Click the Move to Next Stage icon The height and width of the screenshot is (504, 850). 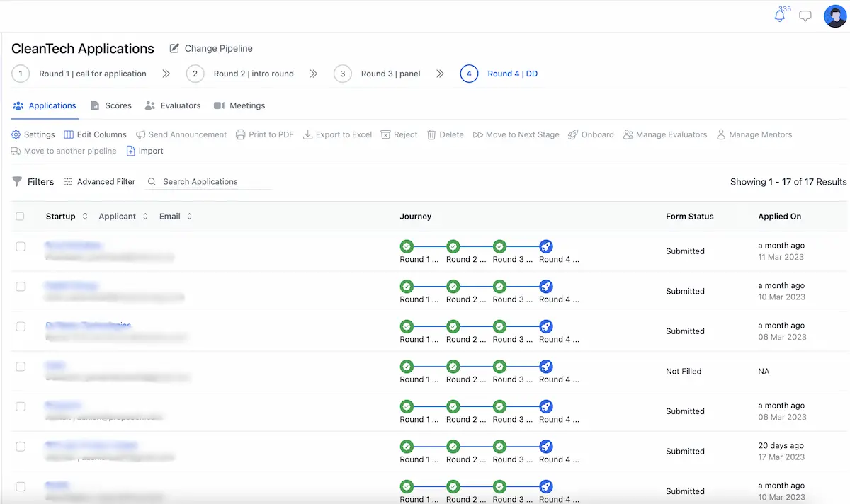[516, 134]
